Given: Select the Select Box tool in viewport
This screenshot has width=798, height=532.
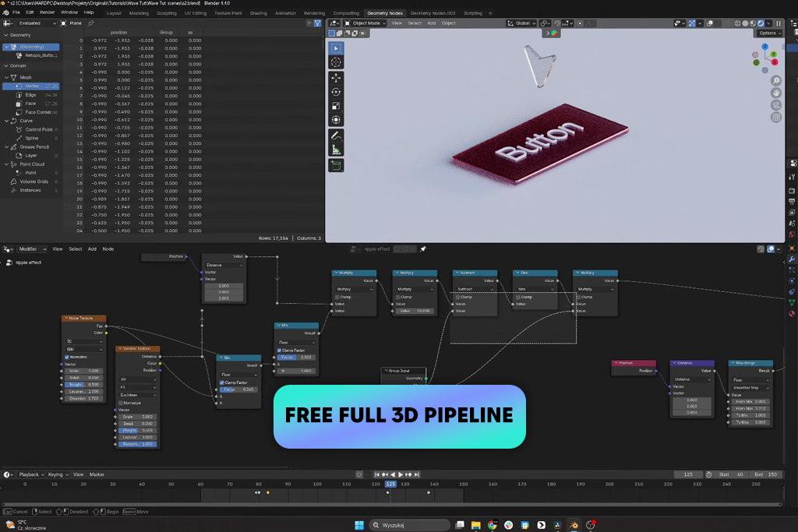Looking at the screenshot, I should coord(336,48).
